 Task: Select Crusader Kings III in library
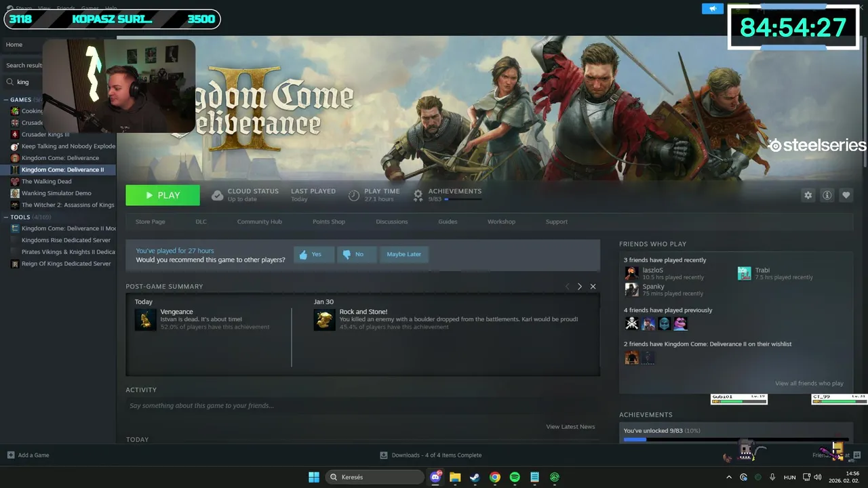(45, 134)
